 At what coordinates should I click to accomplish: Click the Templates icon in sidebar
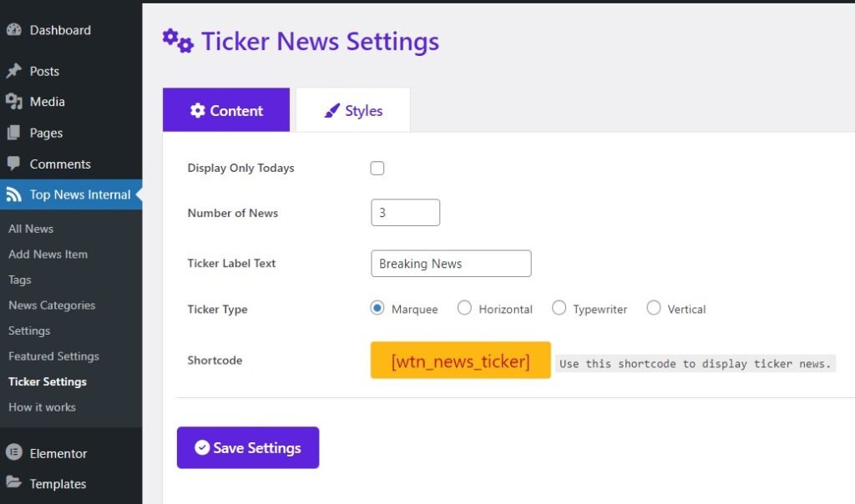[13, 484]
